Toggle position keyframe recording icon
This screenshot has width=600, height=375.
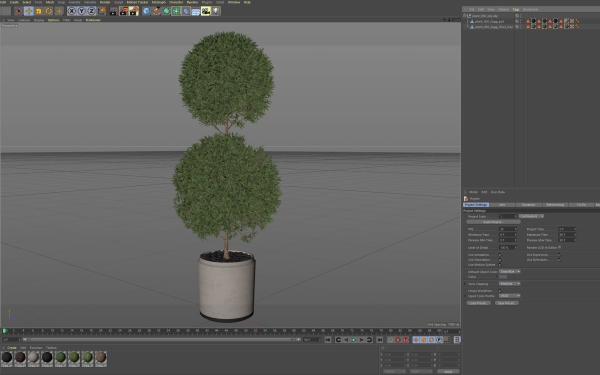[416, 340]
